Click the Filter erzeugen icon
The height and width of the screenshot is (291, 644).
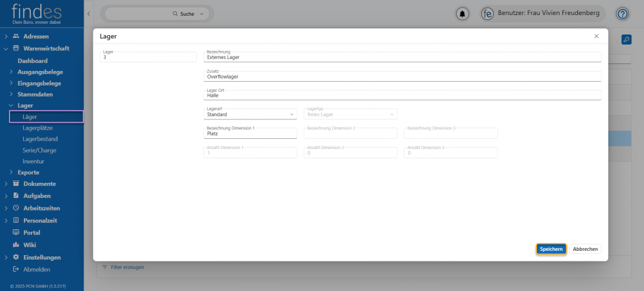[105, 267]
